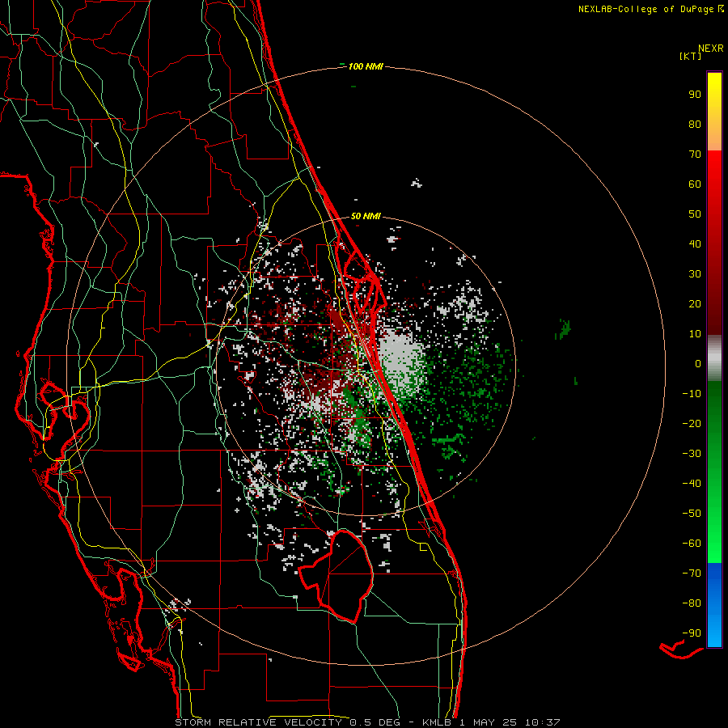Click the -40 knot scale value
728x728 pixels.
[x=692, y=484]
